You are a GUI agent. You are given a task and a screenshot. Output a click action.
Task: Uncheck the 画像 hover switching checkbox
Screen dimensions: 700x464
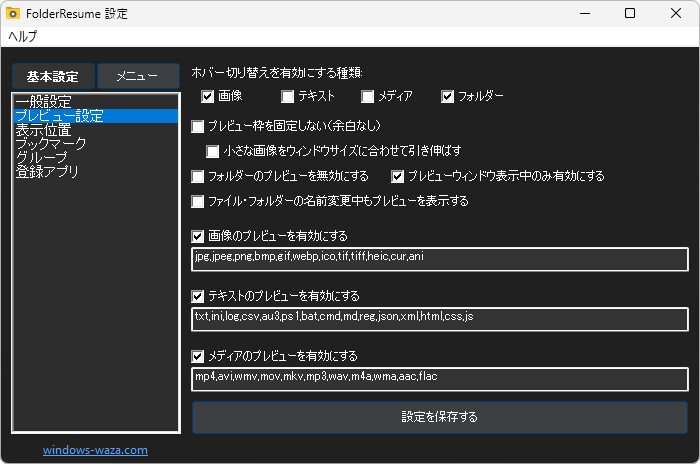(x=207, y=96)
